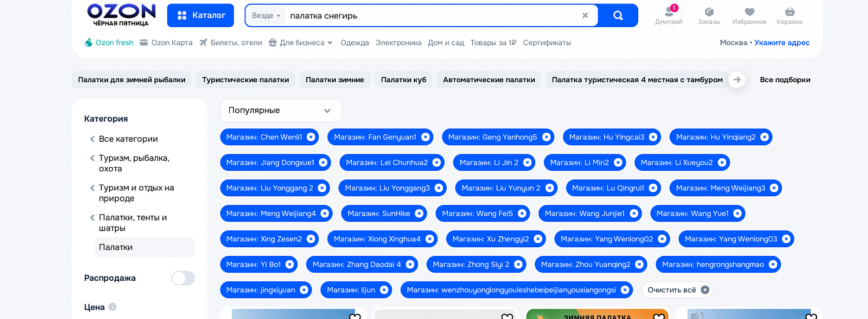Remove the Магазин: SunHike filter

[x=419, y=214]
